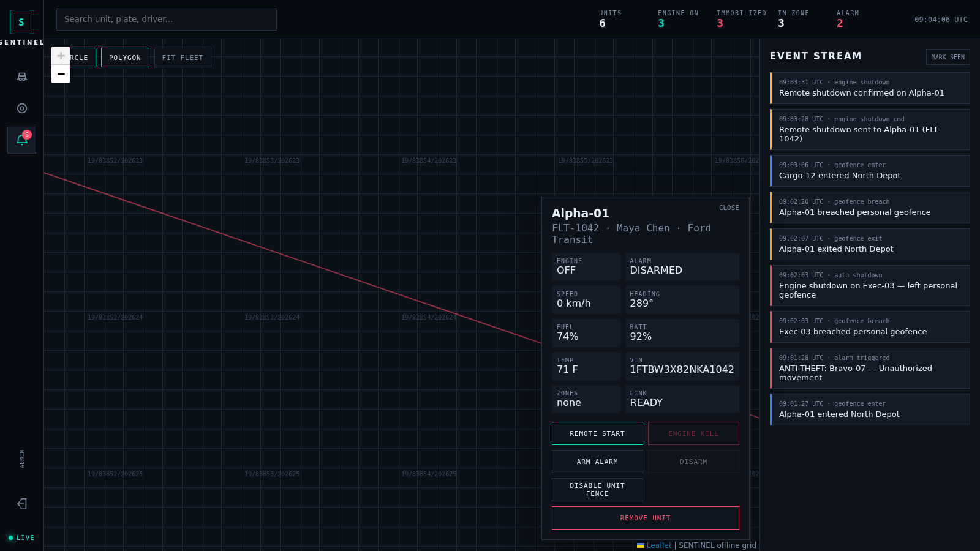
Task: Click the In Zone count stat
Action: pyautogui.click(x=793, y=20)
